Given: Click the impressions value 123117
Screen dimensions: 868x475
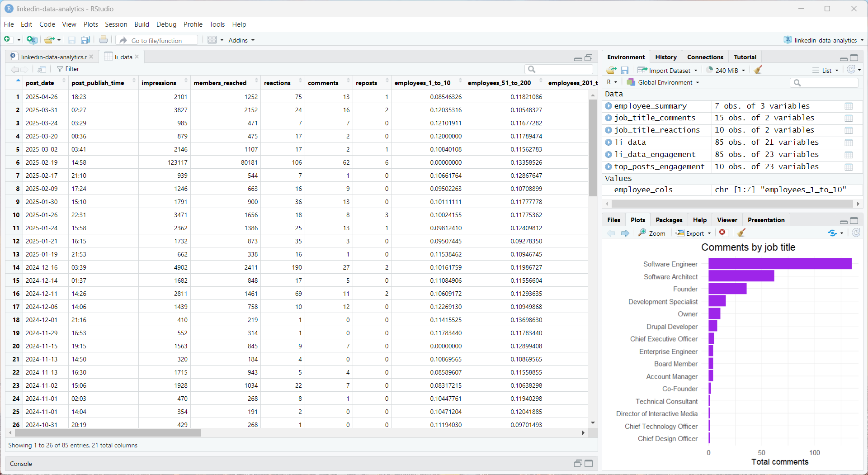Looking at the screenshot, I should [177, 162].
